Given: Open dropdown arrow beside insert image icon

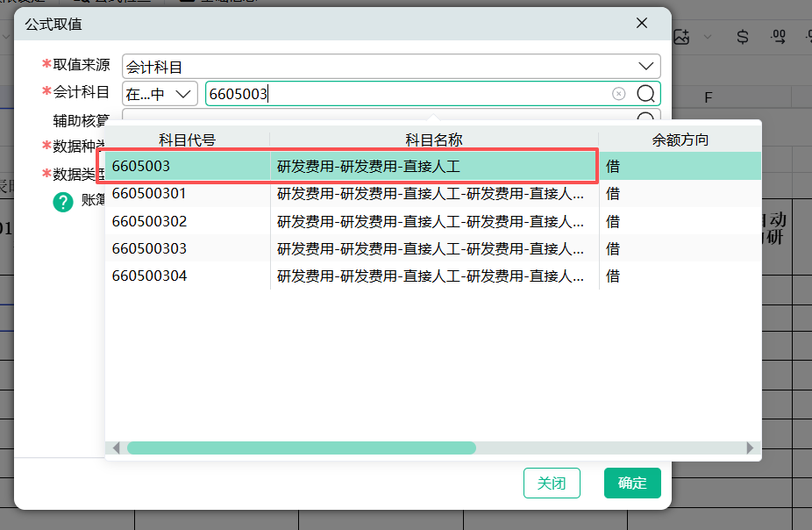Looking at the screenshot, I should pyautogui.click(x=708, y=37).
